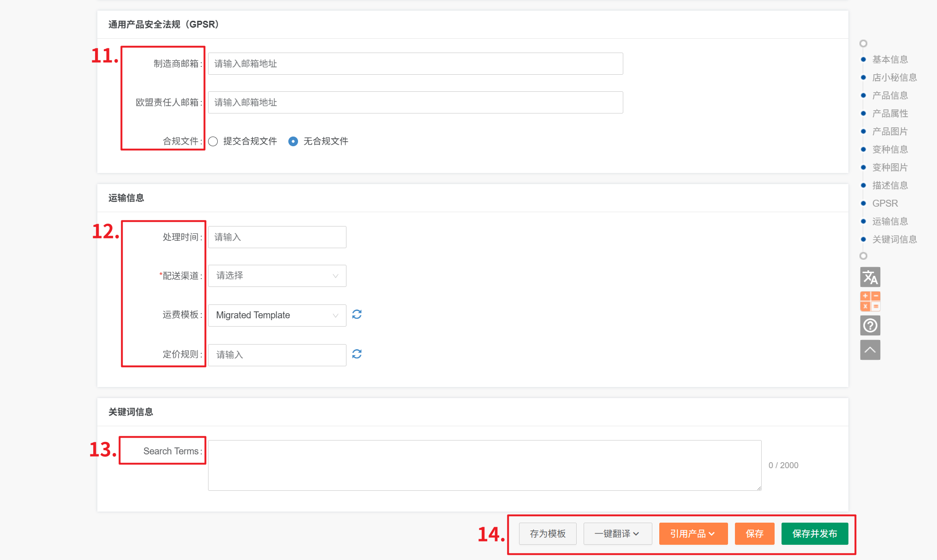Click the translate icon in right sidebar
The width and height of the screenshot is (937, 560).
coord(870,277)
